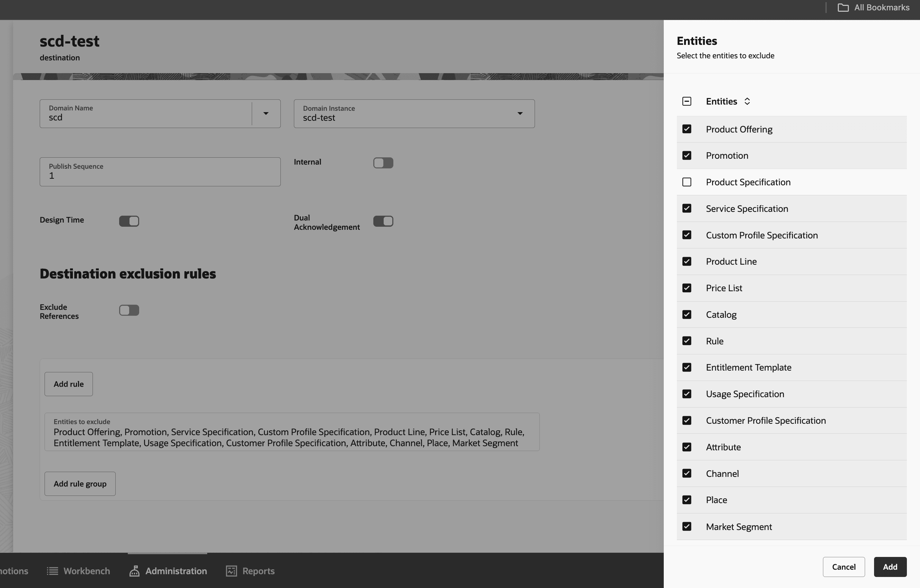Viewport: 920px width, 588px height.
Task: Click the Entities column sort icon
Action: pyautogui.click(x=747, y=101)
